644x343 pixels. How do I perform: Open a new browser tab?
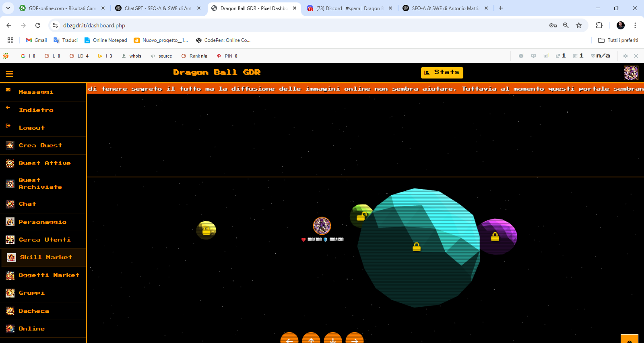[x=501, y=8]
